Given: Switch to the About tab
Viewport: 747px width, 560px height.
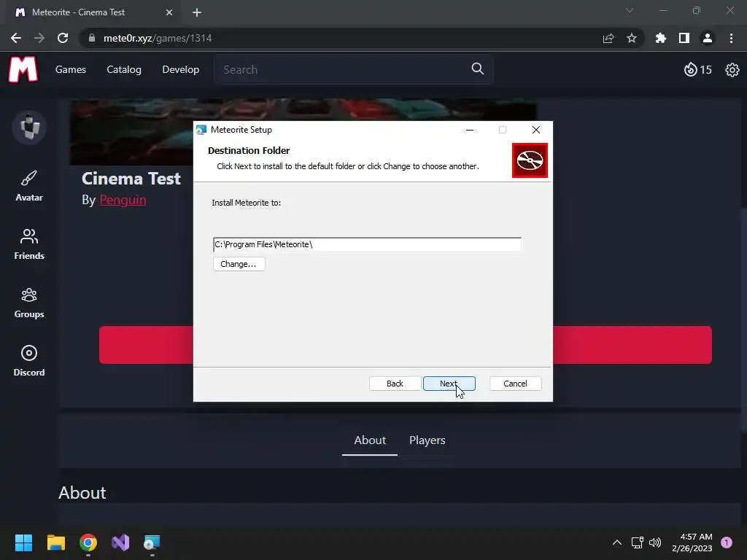Looking at the screenshot, I should (x=370, y=440).
